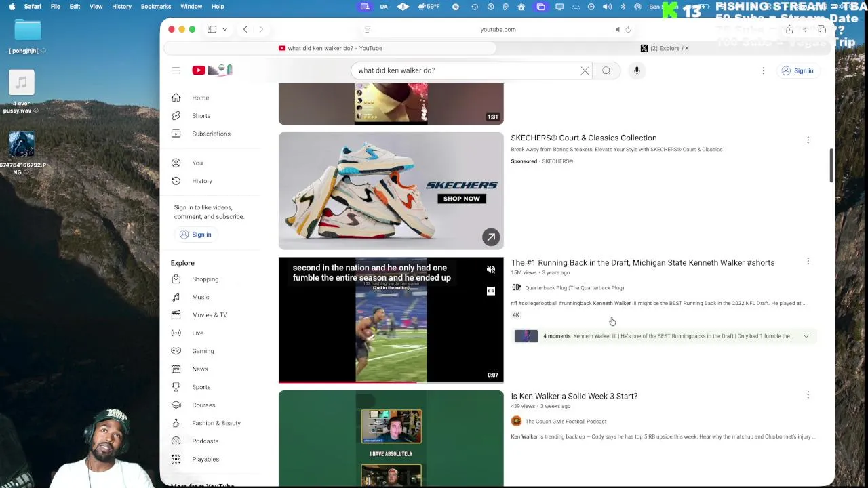Unmute the Kenneth Walker preview video
This screenshot has width=868, height=488.
point(491,270)
